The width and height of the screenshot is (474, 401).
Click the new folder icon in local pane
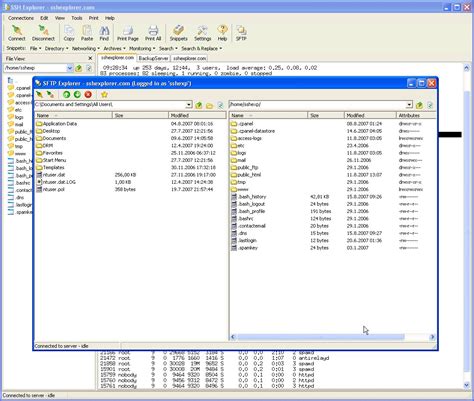[209, 105]
